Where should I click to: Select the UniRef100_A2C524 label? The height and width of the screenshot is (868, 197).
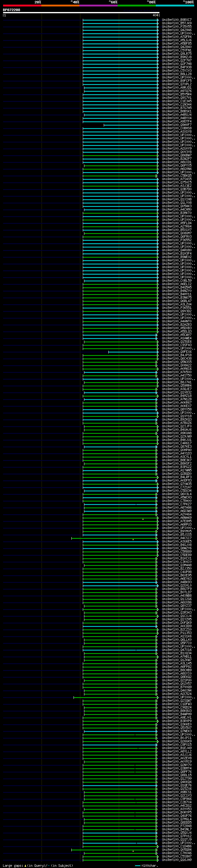tap(177, 694)
